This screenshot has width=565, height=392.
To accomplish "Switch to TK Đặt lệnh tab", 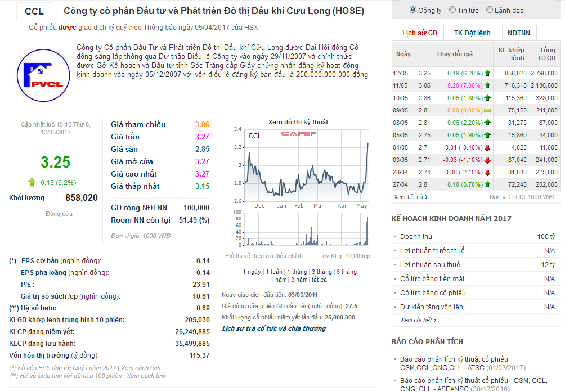I will (x=472, y=33).
